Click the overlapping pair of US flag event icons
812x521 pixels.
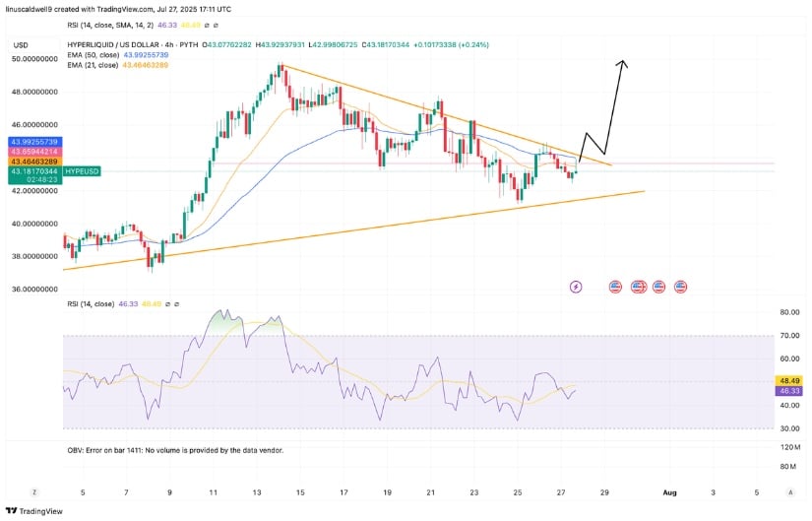click(639, 287)
